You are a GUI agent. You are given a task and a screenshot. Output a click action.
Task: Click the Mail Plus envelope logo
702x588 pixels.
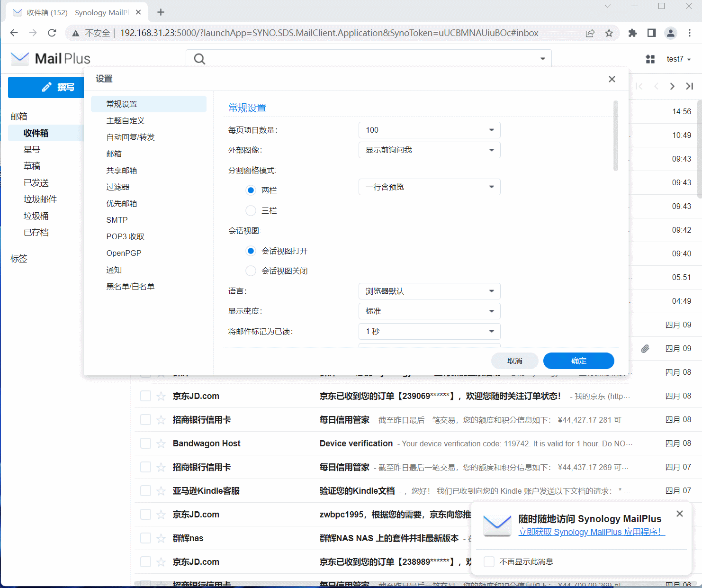pyautogui.click(x=20, y=58)
